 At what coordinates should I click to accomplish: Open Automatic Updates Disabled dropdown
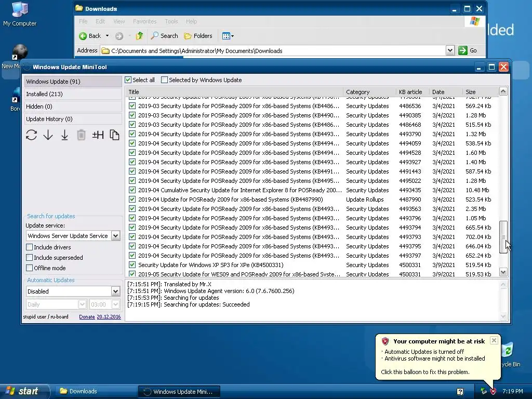(115, 291)
